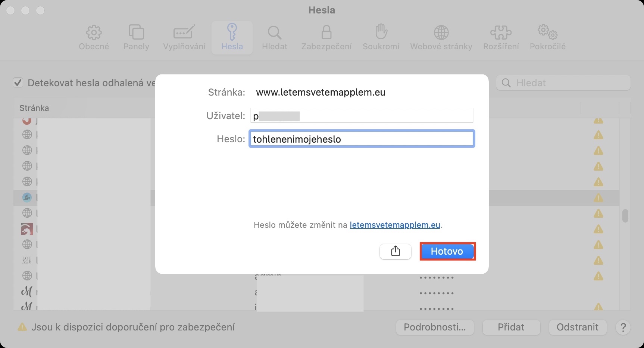The image size is (644, 348).
Task: Show the Rozšíření puzzle-piece pane
Action: [x=501, y=38]
